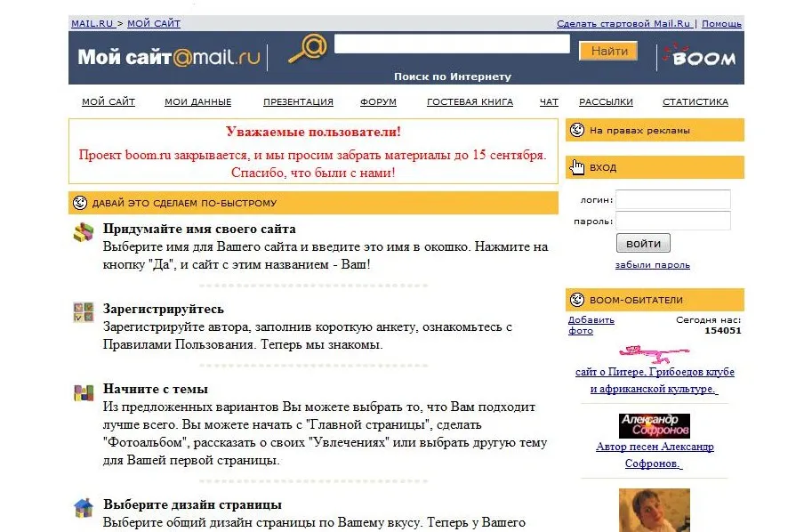Follow the забыли пароль link

coord(653,265)
